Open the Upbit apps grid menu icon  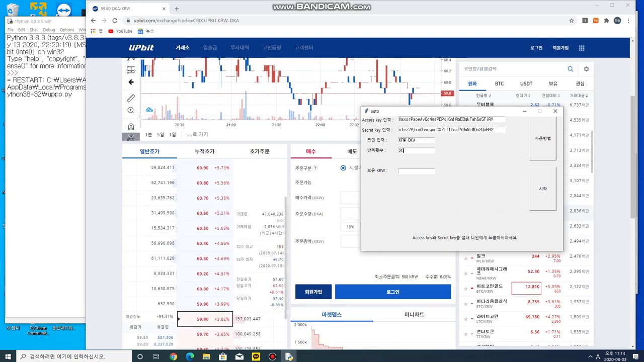click(582, 48)
